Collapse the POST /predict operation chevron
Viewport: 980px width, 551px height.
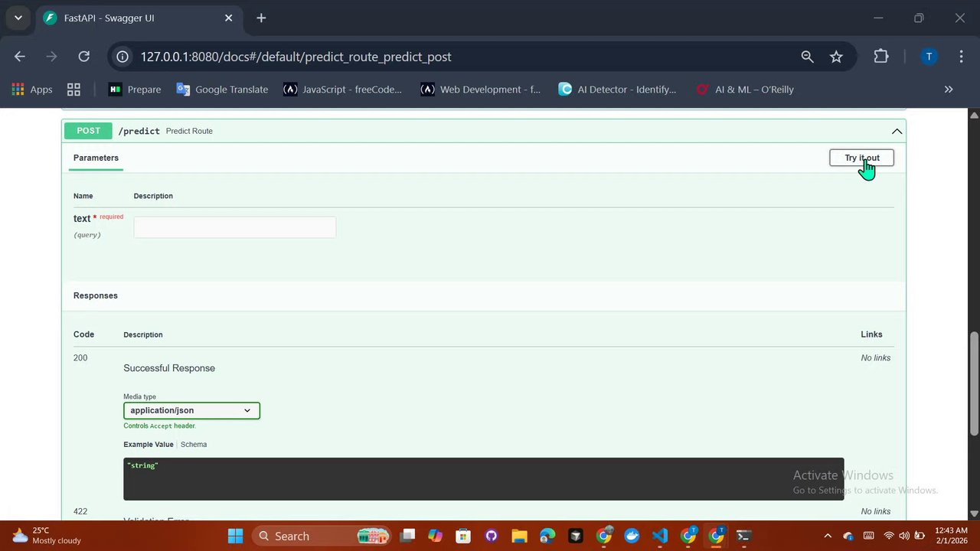[897, 131]
